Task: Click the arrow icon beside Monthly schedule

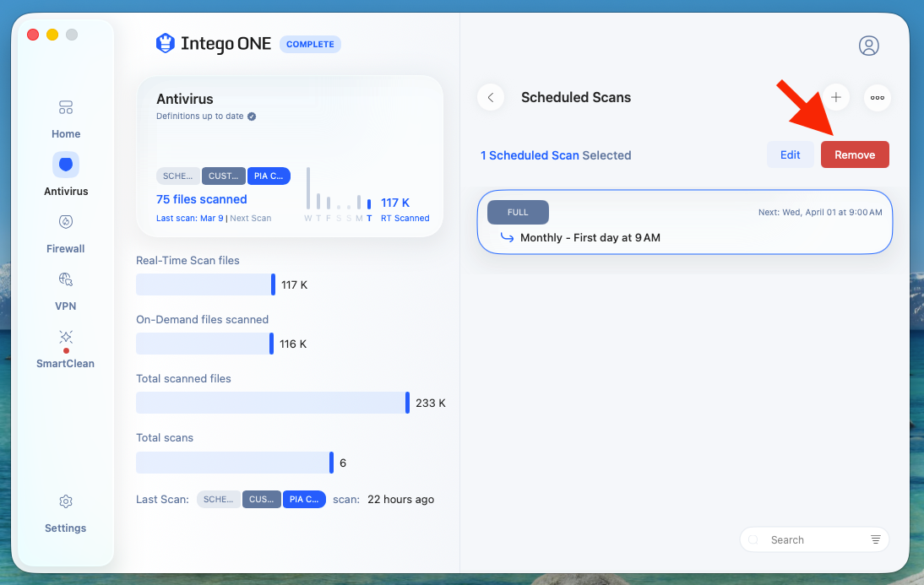Action: click(x=507, y=237)
